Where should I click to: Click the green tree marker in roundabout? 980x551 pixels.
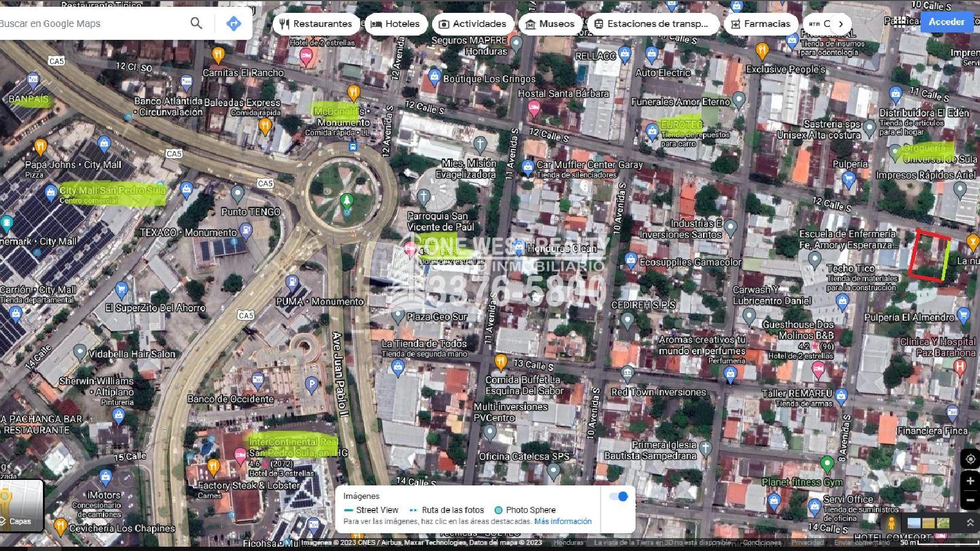click(347, 200)
